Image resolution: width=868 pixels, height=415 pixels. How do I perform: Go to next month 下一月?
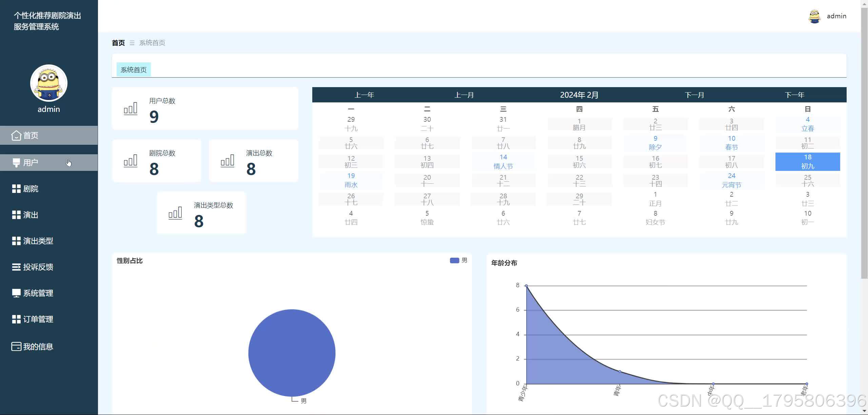pyautogui.click(x=694, y=95)
